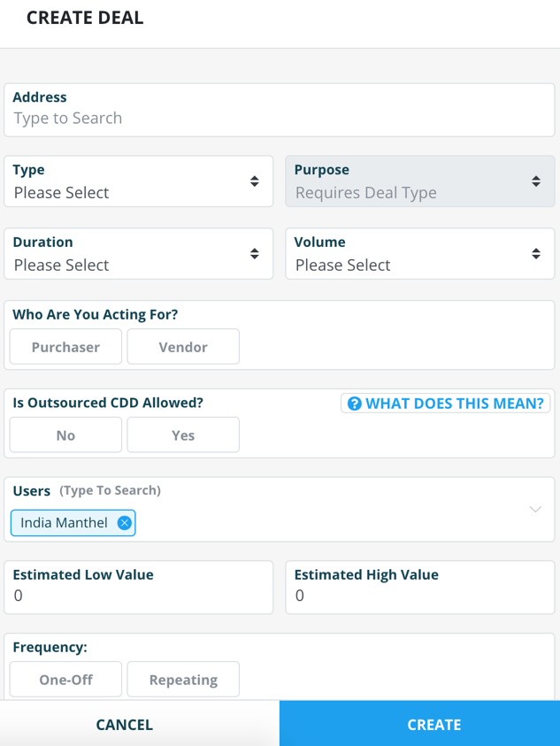
Task: Expand the Users list chevron
Action: 535,509
